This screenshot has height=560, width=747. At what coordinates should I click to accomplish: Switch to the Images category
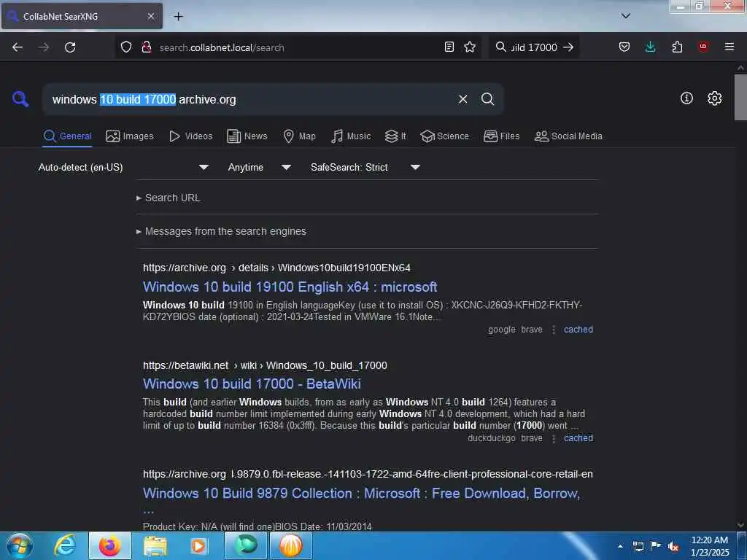point(130,136)
